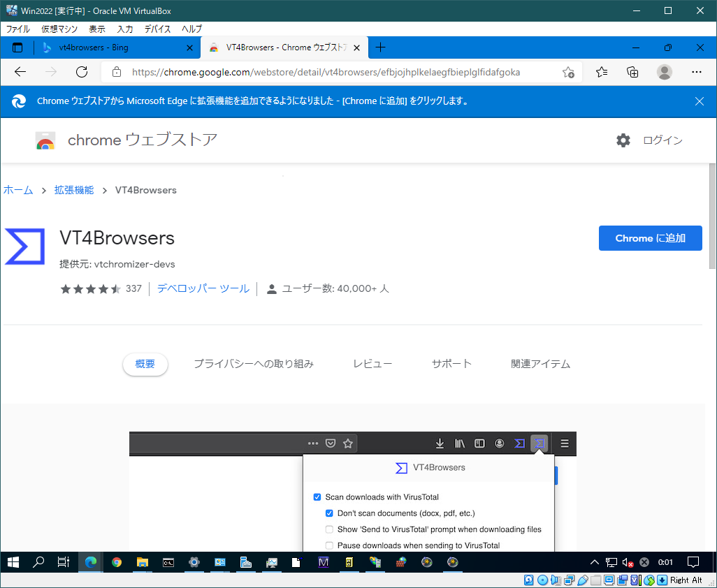Open the ファイル menu in VirtualBox

(18, 29)
